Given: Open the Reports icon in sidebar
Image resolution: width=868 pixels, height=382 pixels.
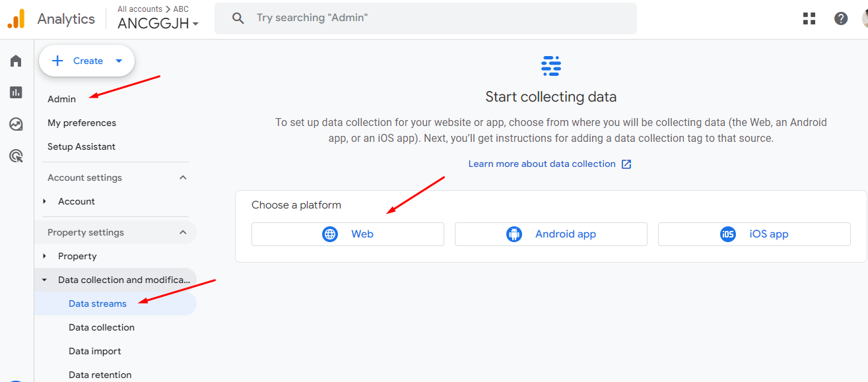Looking at the screenshot, I should (x=16, y=92).
